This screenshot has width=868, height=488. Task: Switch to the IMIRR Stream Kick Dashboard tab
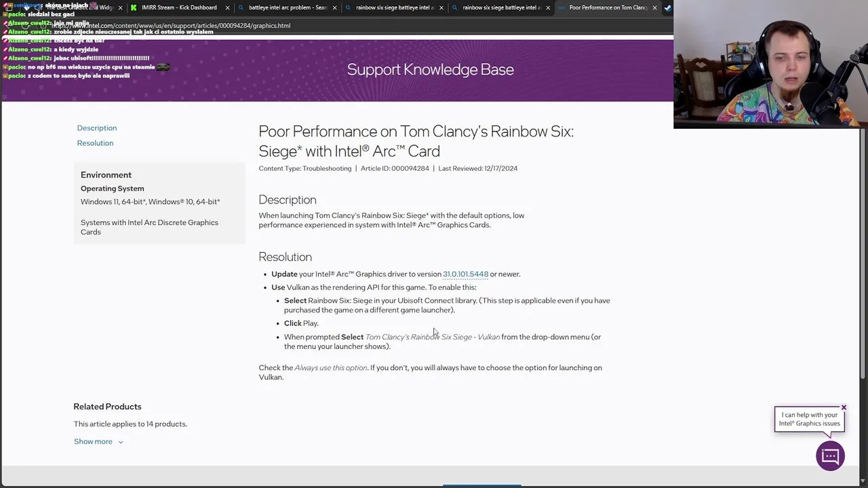click(180, 7)
